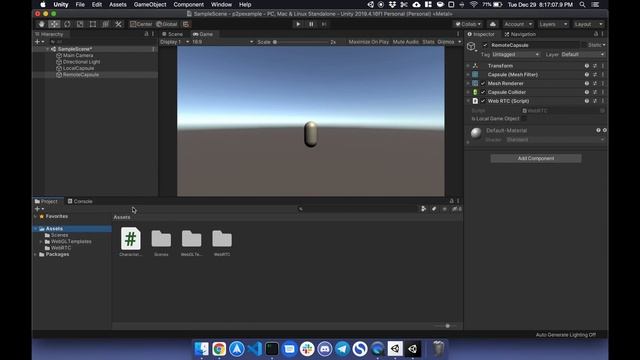Click the Play button
640x360 pixels.
tap(298, 24)
